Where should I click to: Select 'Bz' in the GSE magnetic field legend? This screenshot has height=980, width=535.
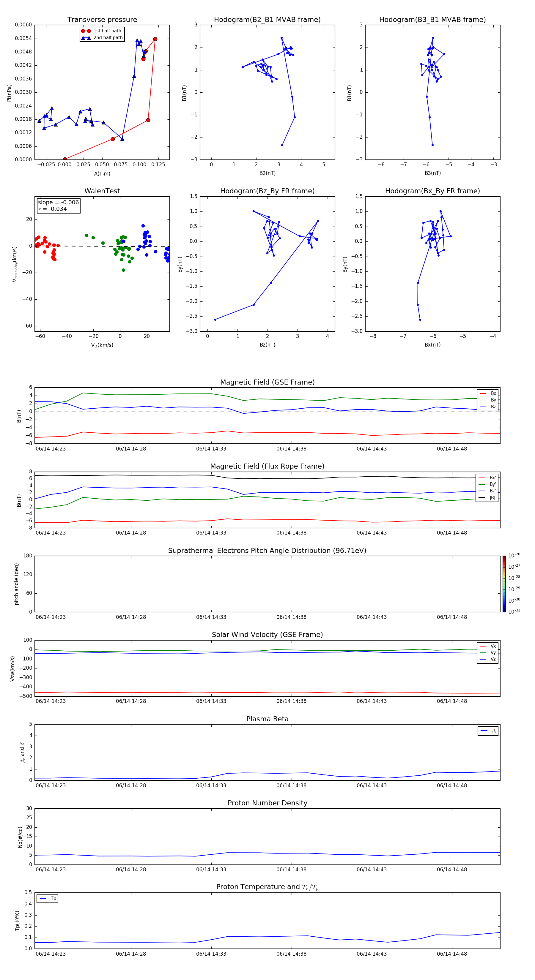pyautogui.click(x=488, y=407)
